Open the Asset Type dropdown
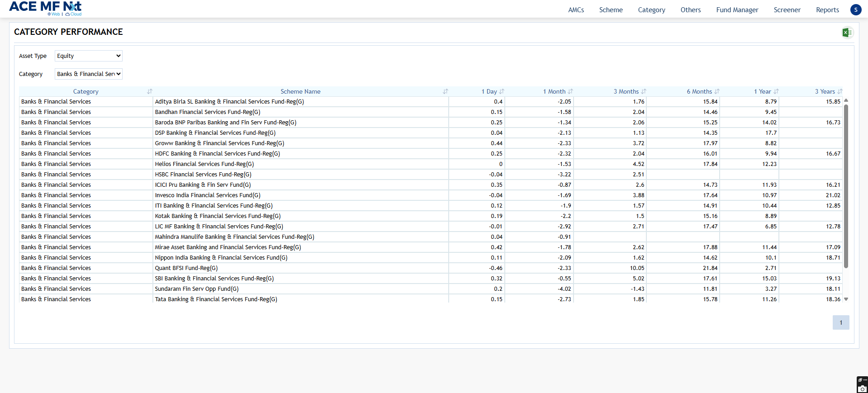The height and width of the screenshot is (393, 868). pos(88,56)
